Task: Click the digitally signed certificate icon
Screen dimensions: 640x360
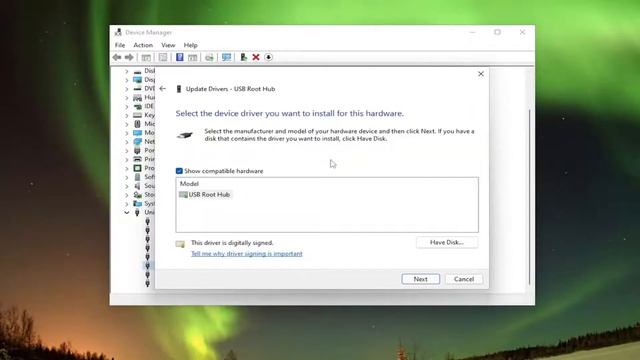Action: (180, 244)
